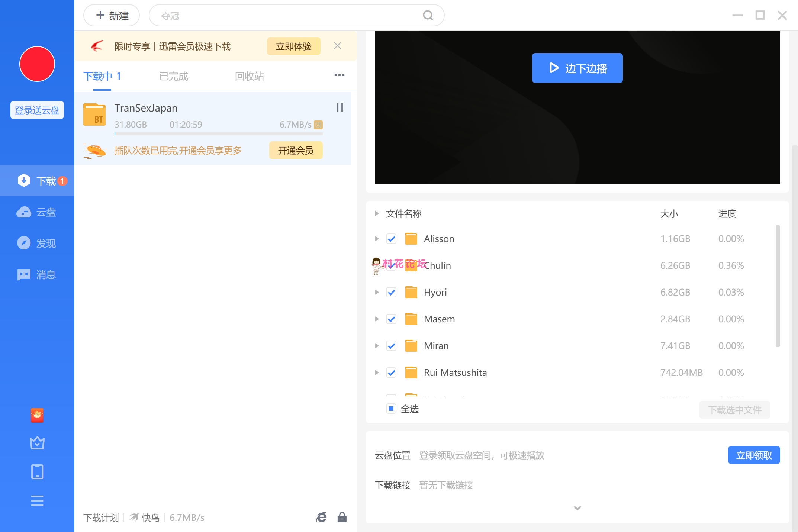Screen dimensions: 798x532
Task: Switch to the 回收站 tab
Action: coord(250,76)
